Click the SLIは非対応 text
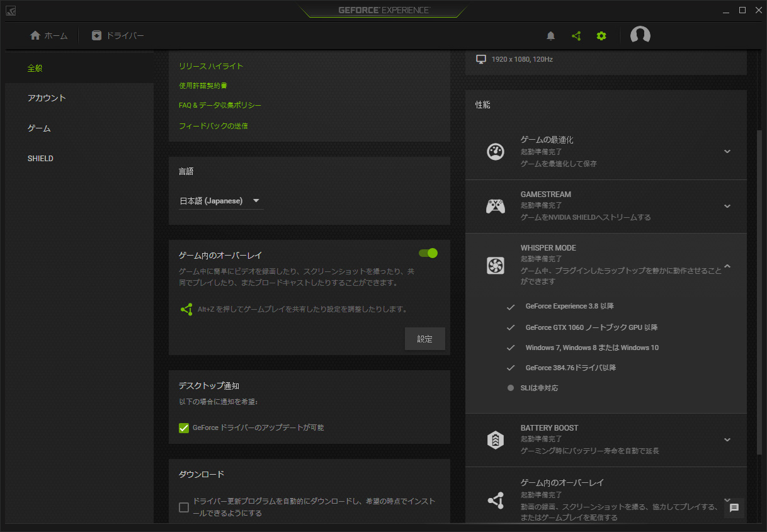Image resolution: width=767 pixels, height=532 pixels. point(539,388)
